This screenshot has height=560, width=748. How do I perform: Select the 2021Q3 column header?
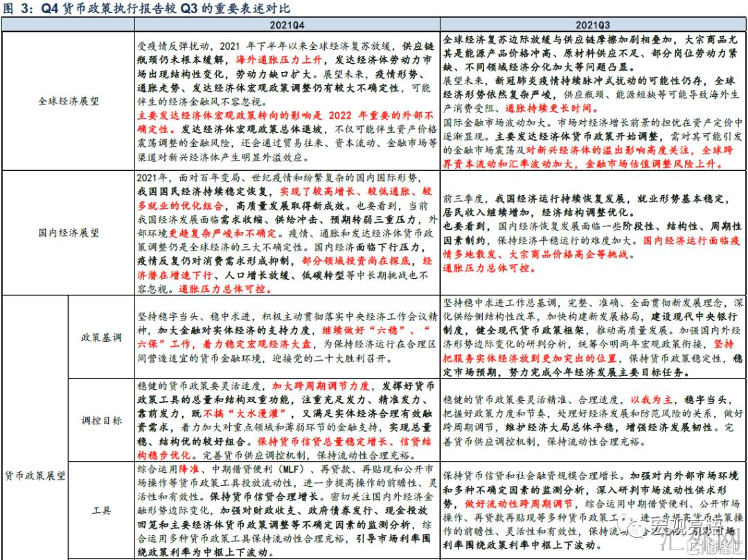pyautogui.click(x=592, y=24)
